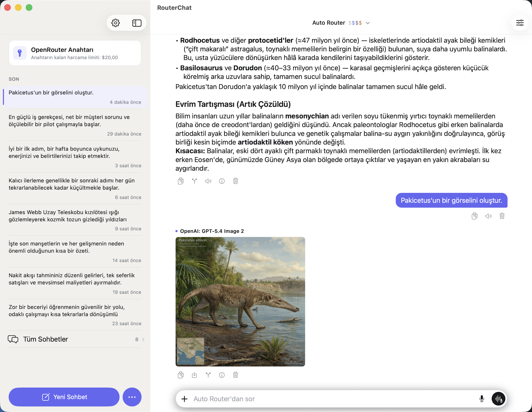Toggle the sidebar panel icon
The height and width of the screenshot is (412, 532).
pos(137,23)
